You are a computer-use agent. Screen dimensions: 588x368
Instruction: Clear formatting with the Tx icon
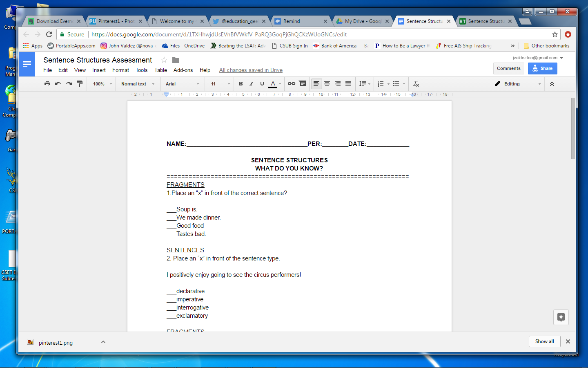tap(416, 84)
